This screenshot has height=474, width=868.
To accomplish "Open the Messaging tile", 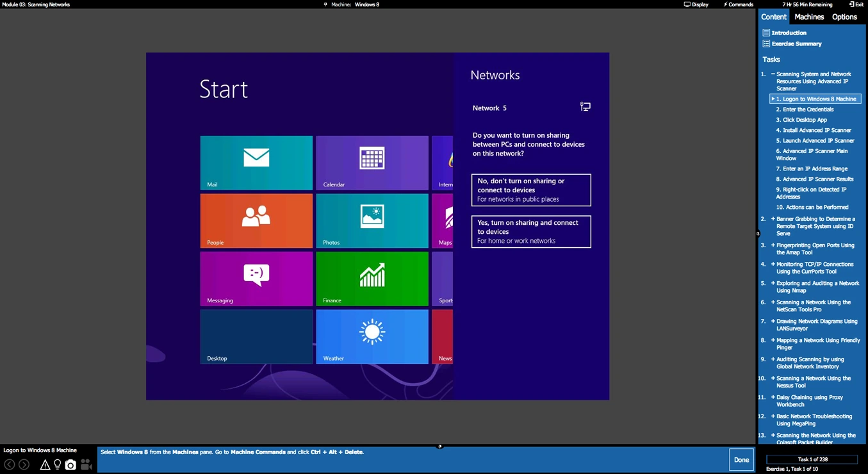I will coord(256,279).
